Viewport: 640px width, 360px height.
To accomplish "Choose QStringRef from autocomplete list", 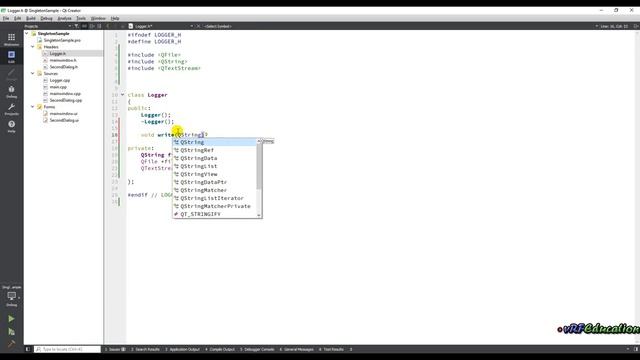I will coord(215,150).
